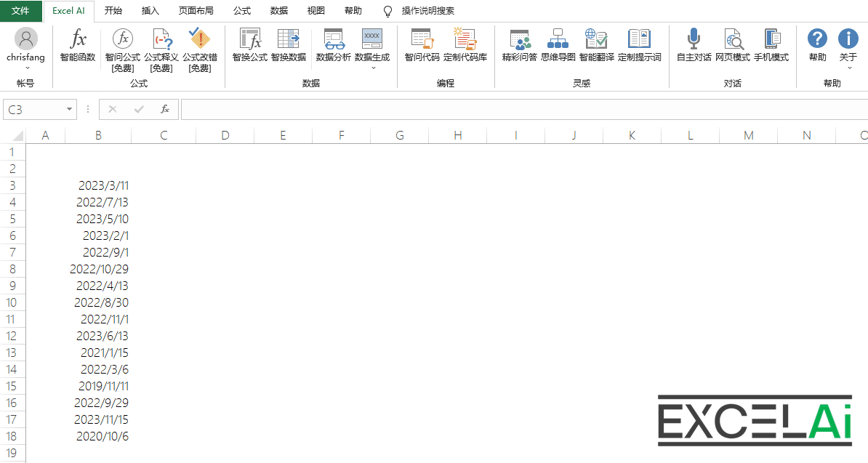
Task: Select cell with date 2019/11/11
Action: click(x=98, y=386)
